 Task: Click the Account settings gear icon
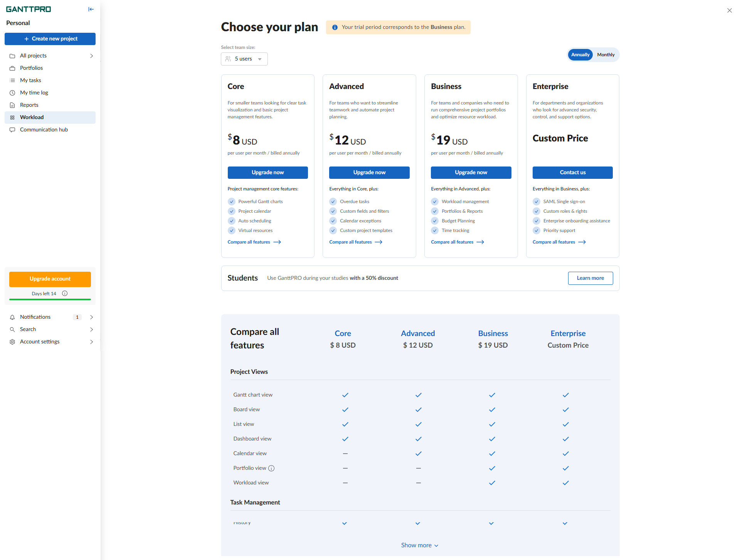[12, 342]
